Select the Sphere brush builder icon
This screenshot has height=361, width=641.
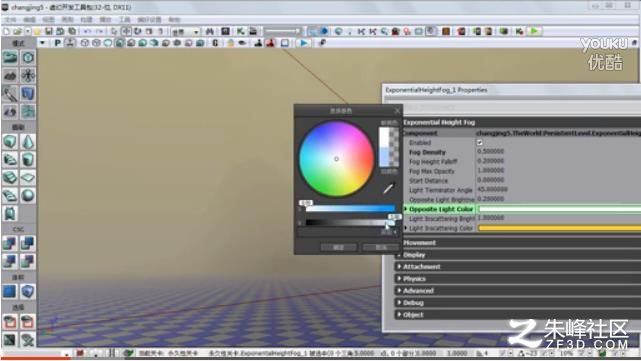(28, 195)
